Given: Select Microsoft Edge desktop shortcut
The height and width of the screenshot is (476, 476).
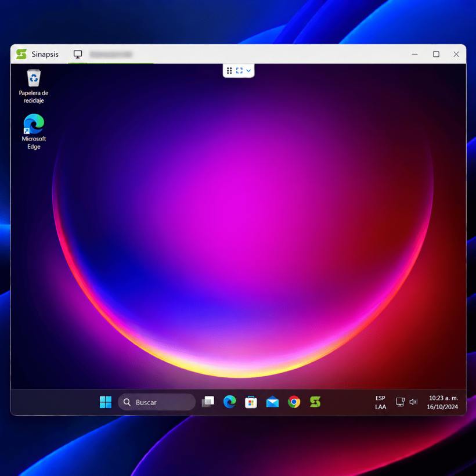Looking at the screenshot, I should point(34,132).
